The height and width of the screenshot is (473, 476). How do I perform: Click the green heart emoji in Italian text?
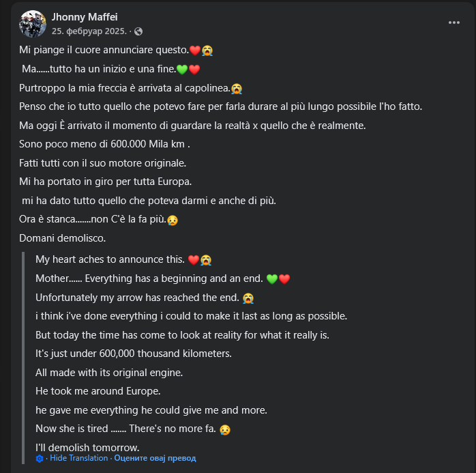point(182,70)
